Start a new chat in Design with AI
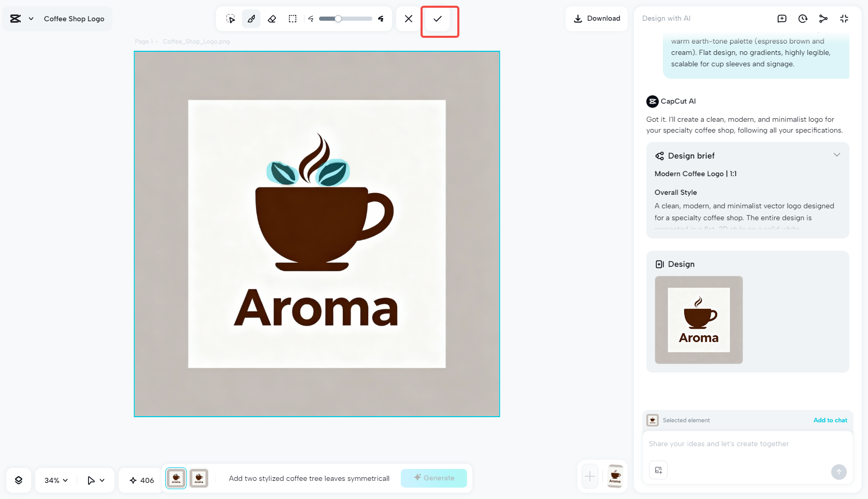This screenshot has width=868, height=499. pyautogui.click(x=782, y=19)
